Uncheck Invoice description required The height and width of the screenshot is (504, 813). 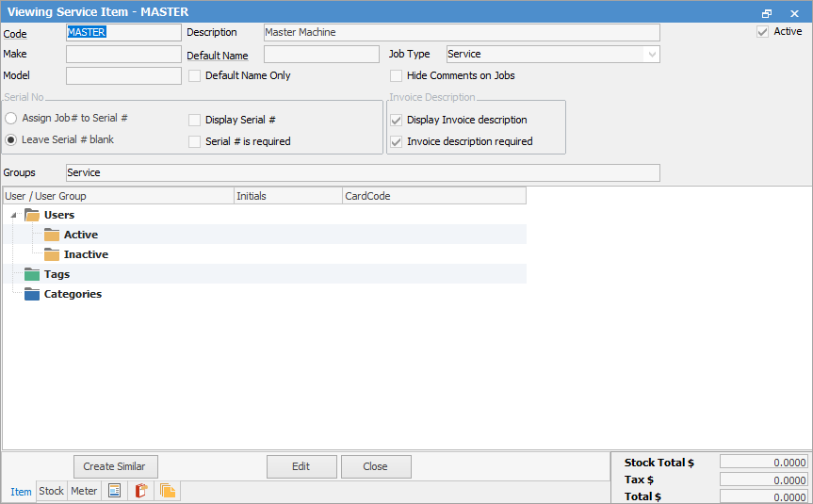coord(396,141)
